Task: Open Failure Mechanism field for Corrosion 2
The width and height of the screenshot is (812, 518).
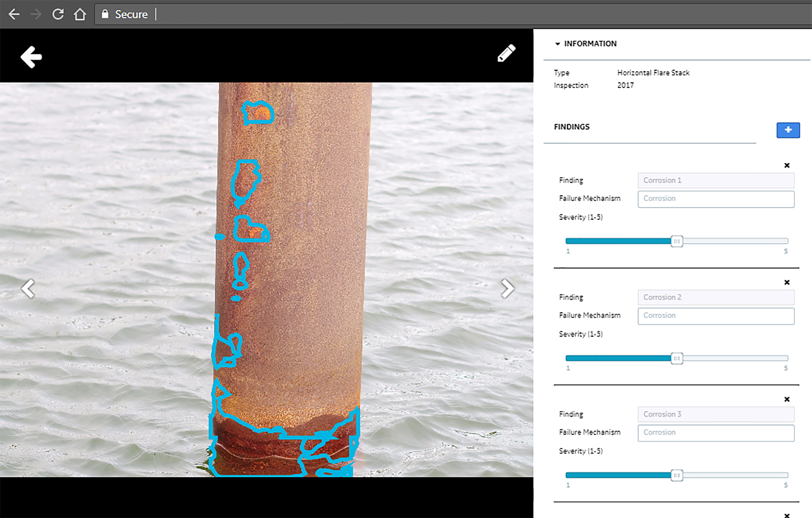Action: (x=716, y=316)
